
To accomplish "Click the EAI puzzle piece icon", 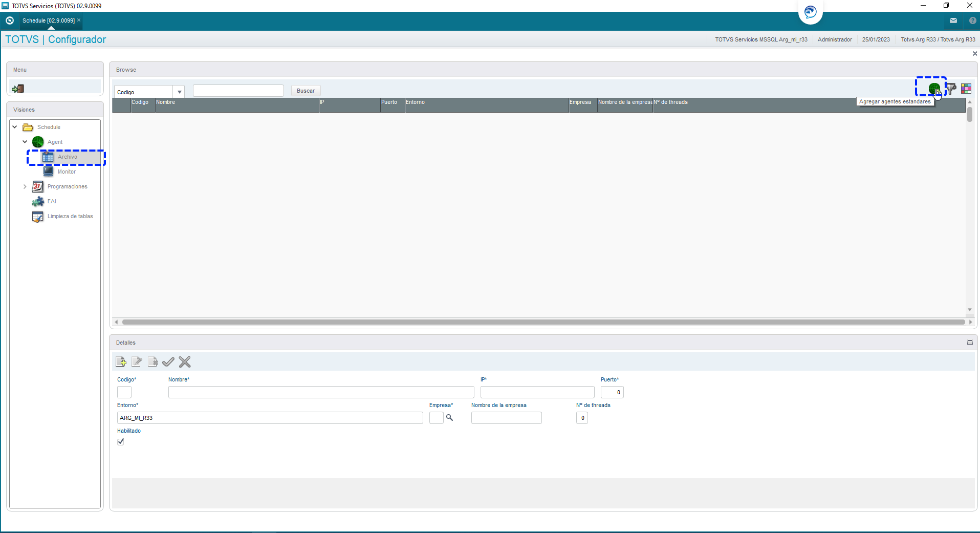I will tap(38, 201).
